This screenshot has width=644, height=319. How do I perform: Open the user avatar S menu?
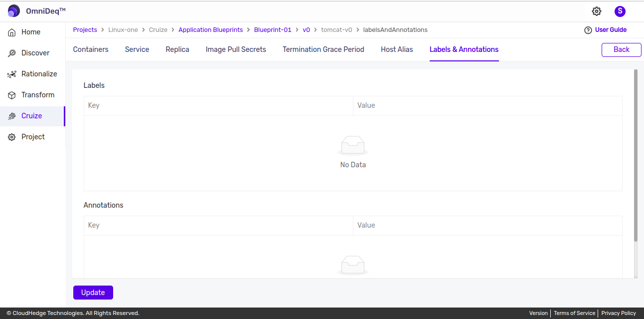[620, 11]
